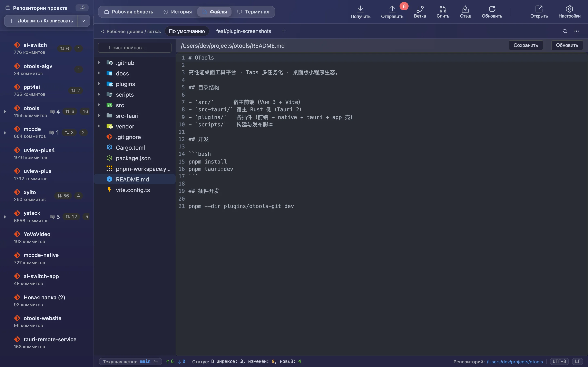Open the /Users/dev/projects/otools repository link

(514, 362)
